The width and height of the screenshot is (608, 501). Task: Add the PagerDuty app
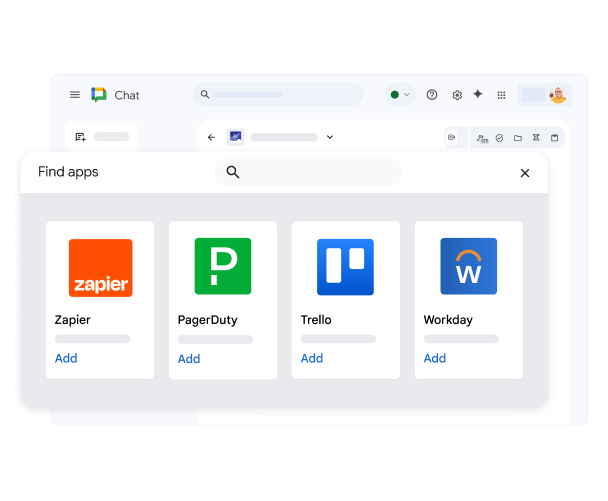(189, 359)
